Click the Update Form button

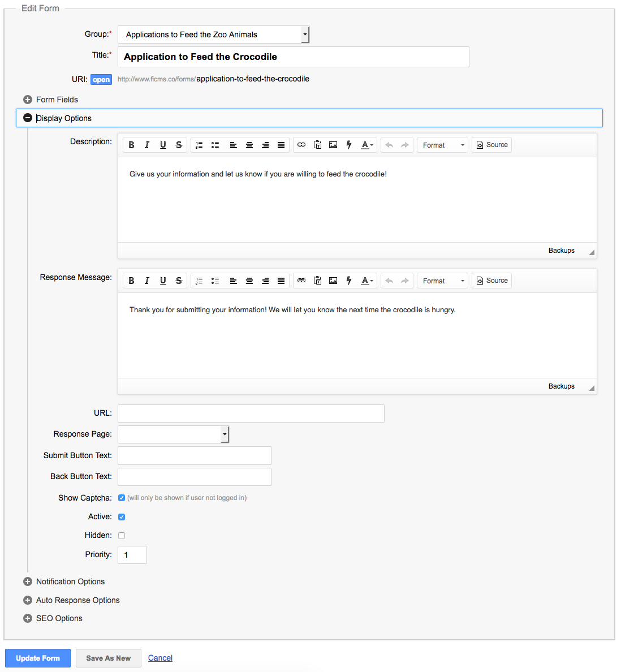tap(38, 658)
